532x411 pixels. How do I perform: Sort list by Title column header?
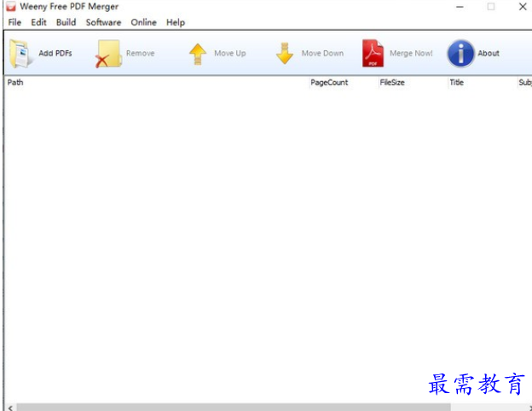click(x=483, y=83)
